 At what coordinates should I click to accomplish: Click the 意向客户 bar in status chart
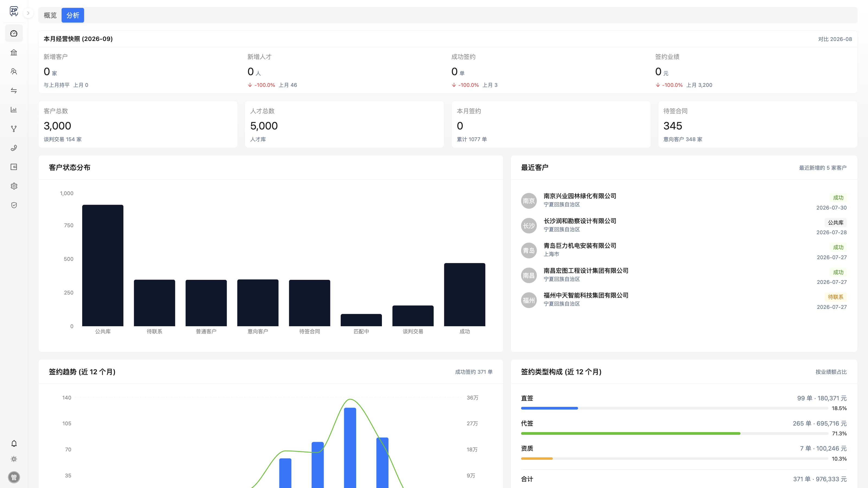click(258, 303)
